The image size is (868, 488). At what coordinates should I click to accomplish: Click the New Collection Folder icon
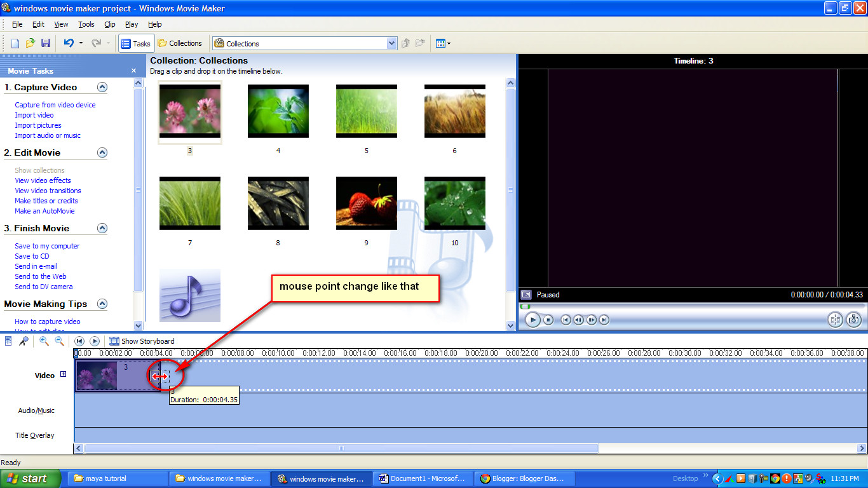(x=420, y=43)
